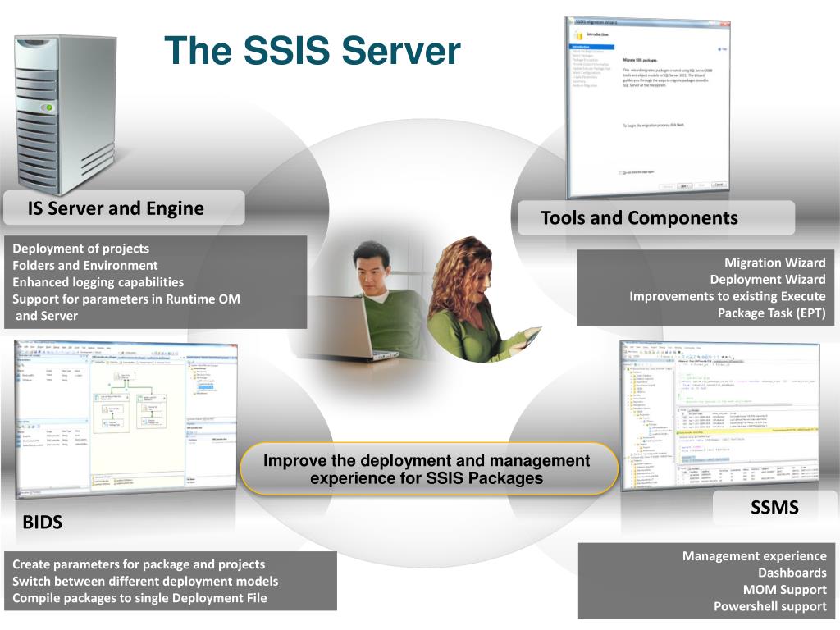This screenshot has height=630, width=840.
Task: Select 'Deployment of projects' line
Action: click(x=81, y=249)
